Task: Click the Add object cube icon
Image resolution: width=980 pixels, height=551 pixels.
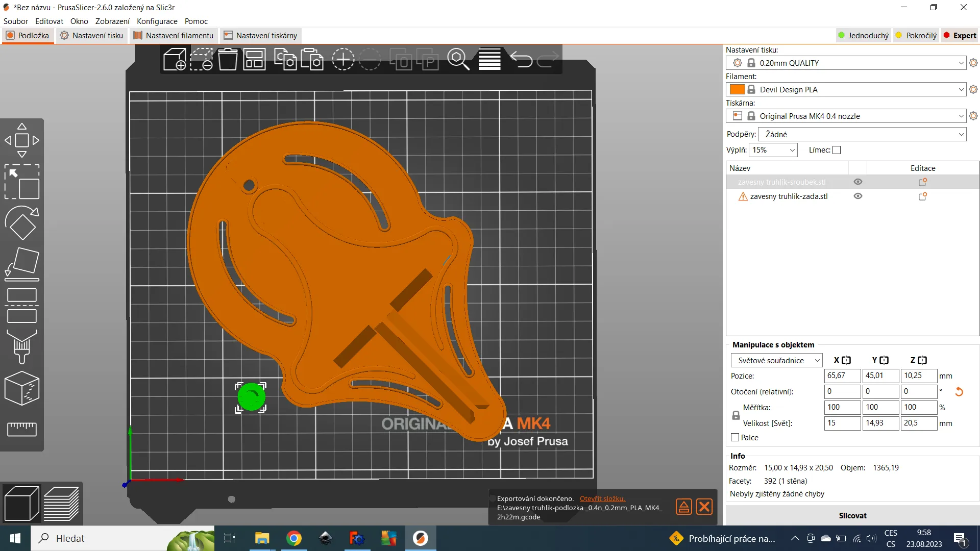Action: (175, 59)
